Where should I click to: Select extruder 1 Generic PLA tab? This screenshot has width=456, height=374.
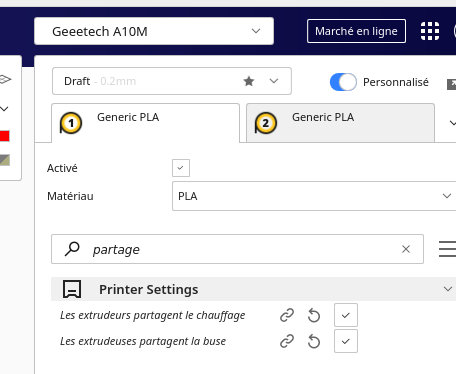(x=146, y=123)
